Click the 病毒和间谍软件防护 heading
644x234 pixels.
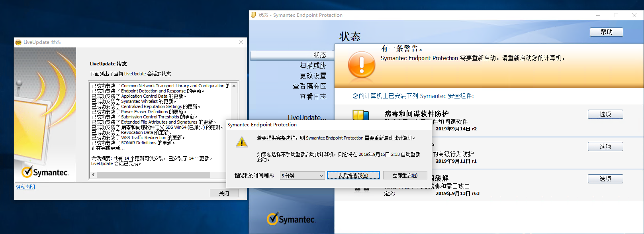pos(417,114)
